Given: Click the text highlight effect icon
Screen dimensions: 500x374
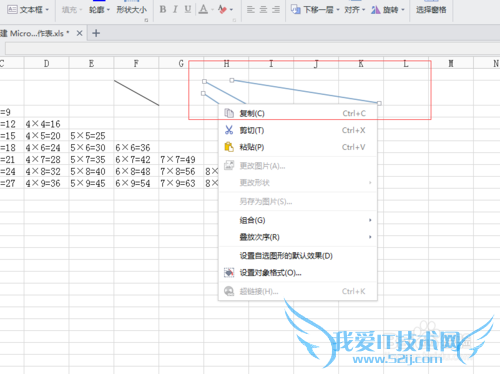Looking at the screenshot, I should pos(222,9).
